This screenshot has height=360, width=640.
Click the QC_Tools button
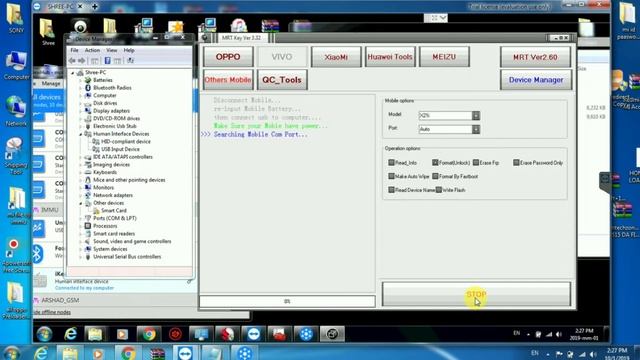tap(282, 80)
